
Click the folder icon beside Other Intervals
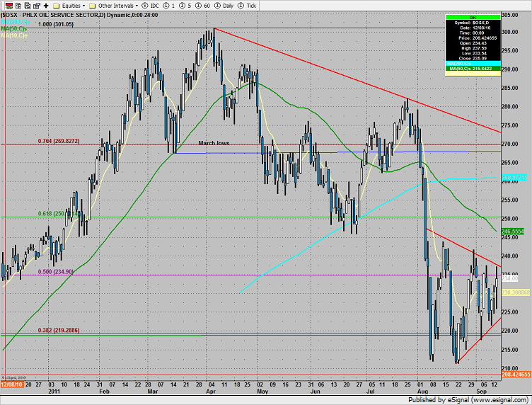(92, 6)
